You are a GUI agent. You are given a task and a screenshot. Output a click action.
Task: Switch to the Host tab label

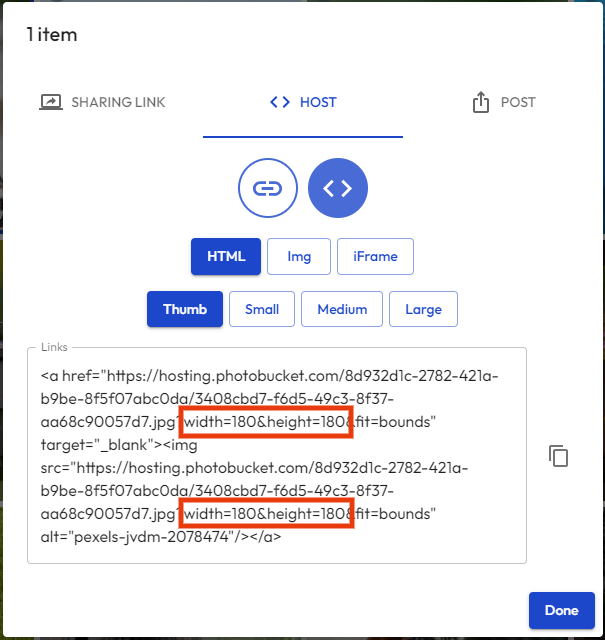point(318,102)
